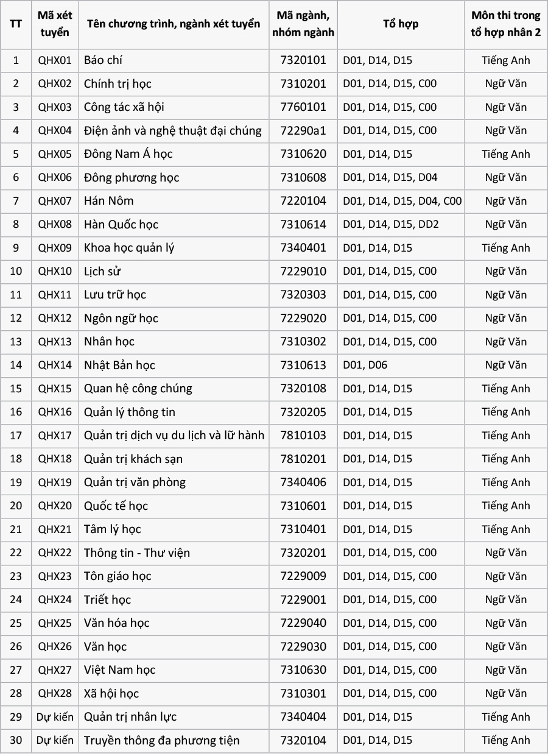Click the 'Hàn Quốc học' program cell
This screenshot has width=548, height=756.
(121, 224)
